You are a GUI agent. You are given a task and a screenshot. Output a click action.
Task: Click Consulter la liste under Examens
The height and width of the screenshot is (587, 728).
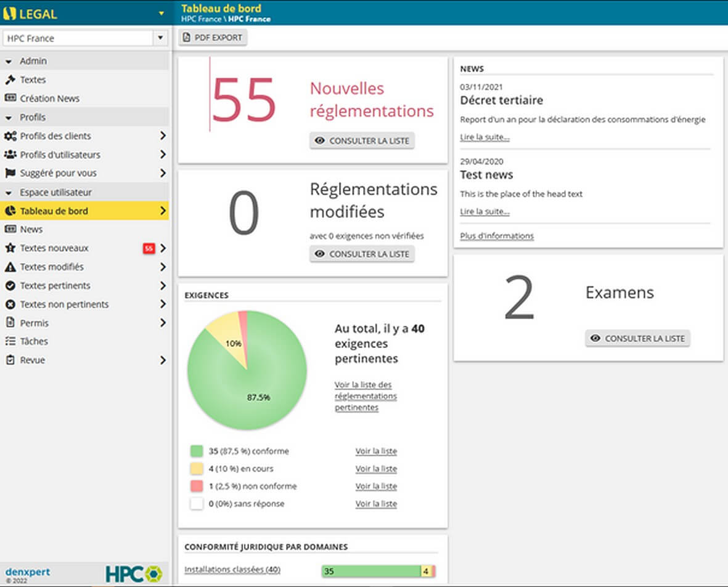[x=637, y=338]
